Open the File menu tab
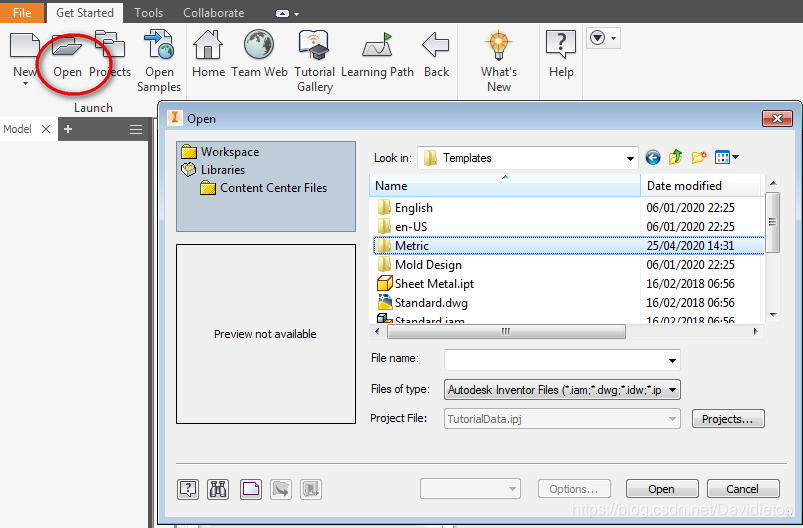Viewport: 803px width, 528px height. click(22, 12)
